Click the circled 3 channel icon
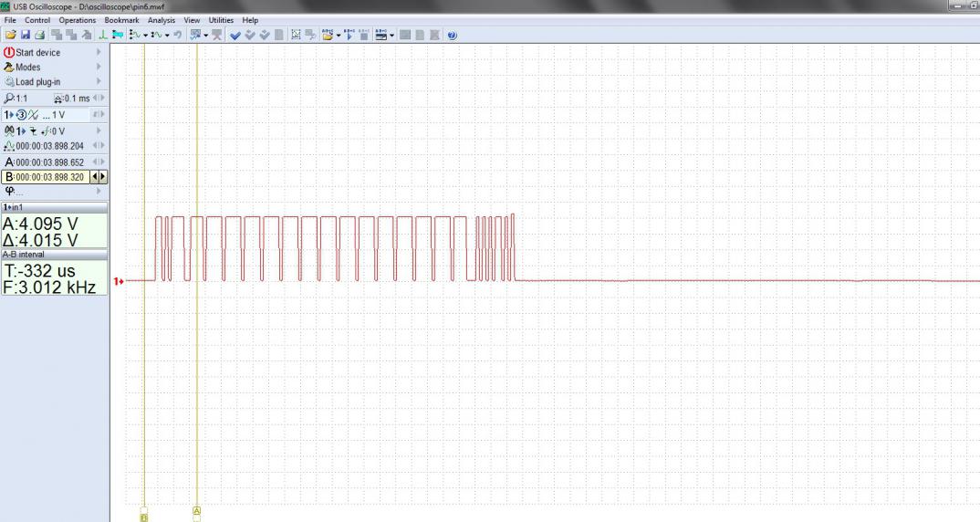Screen dimensions: 980x522 [22, 114]
